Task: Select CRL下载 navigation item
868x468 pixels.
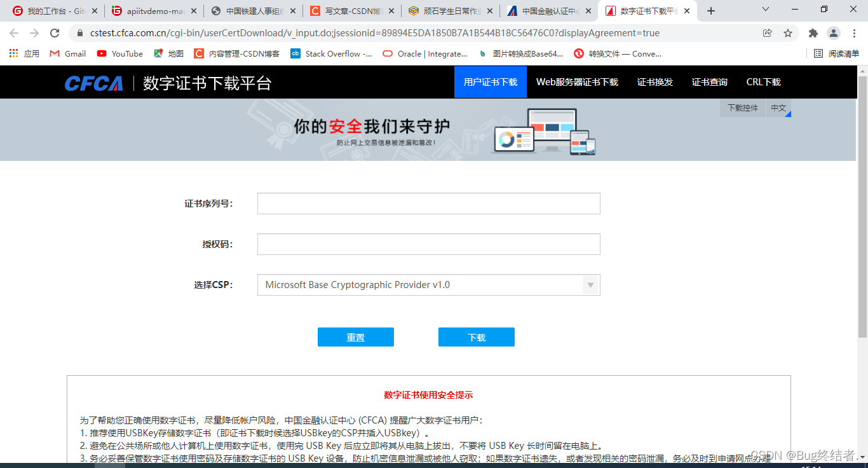Action: [764, 82]
